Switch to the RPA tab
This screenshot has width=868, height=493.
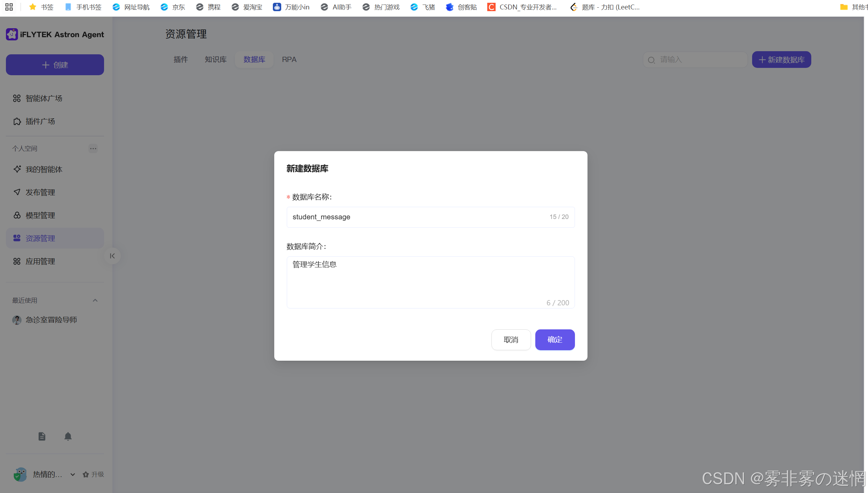coord(289,60)
